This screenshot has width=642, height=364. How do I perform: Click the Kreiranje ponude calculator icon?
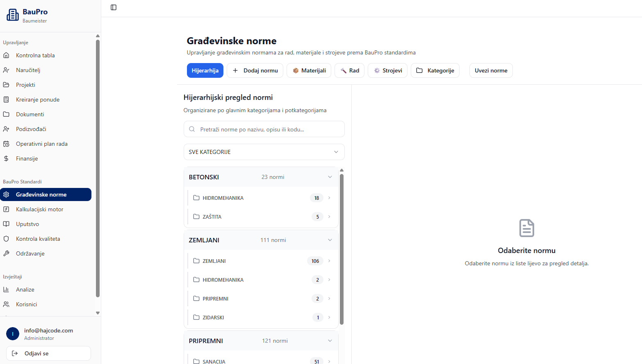(x=6, y=99)
